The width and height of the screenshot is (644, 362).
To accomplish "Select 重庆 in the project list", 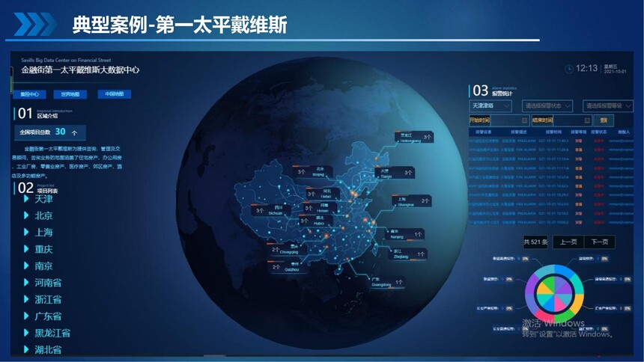I will [43, 249].
